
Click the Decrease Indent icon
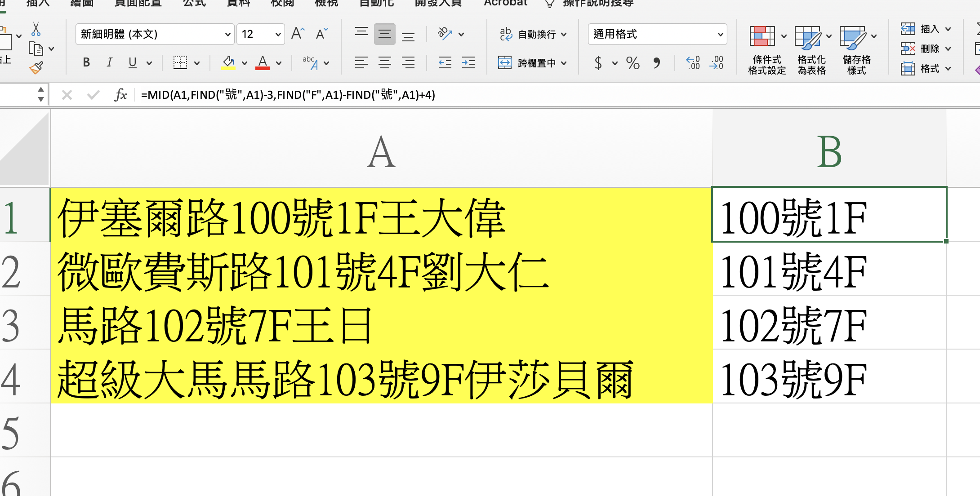click(x=445, y=63)
